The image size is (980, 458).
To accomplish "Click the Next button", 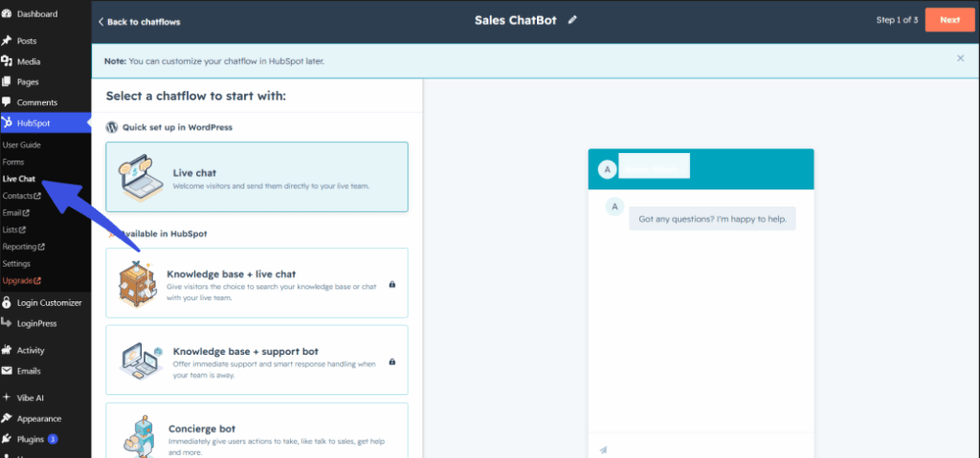I will [949, 20].
